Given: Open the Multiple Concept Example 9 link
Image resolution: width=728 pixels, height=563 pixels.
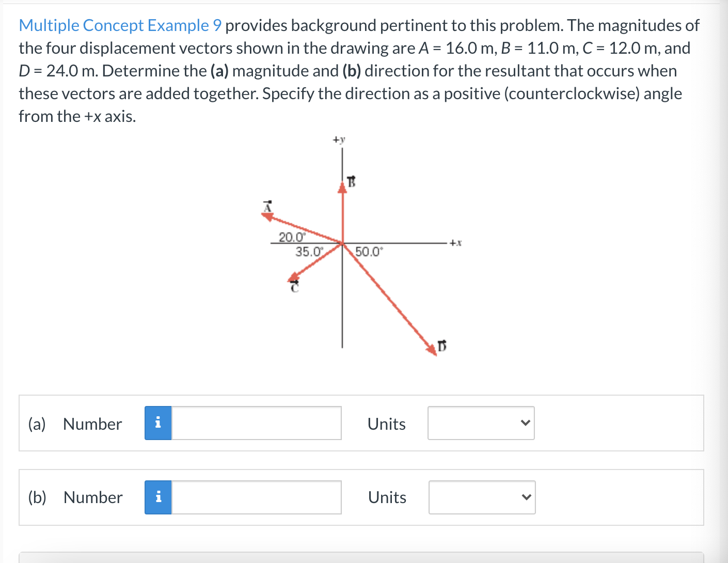Looking at the screenshot, I should [119, 25].
